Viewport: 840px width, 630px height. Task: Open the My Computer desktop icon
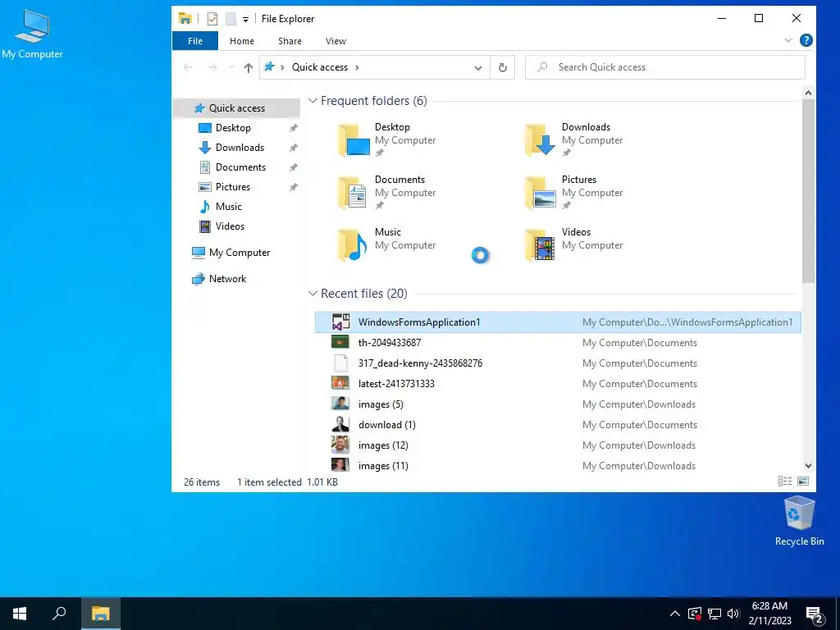point(32,34)
